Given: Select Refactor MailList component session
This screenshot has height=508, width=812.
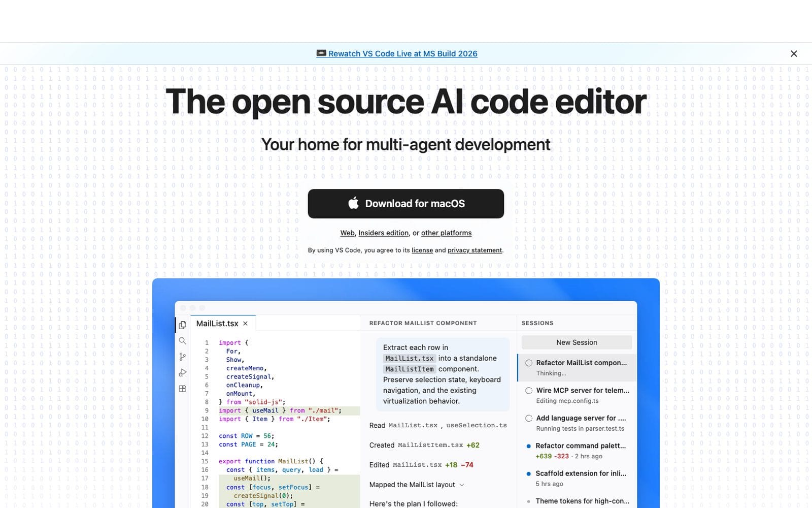Looking at the screenshot, I should [x=577, y=368].
